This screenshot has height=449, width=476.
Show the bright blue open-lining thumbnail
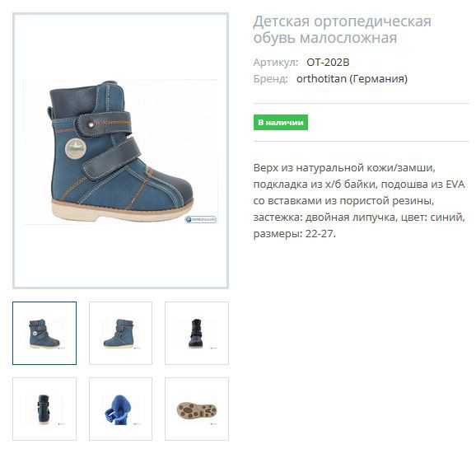120,409
